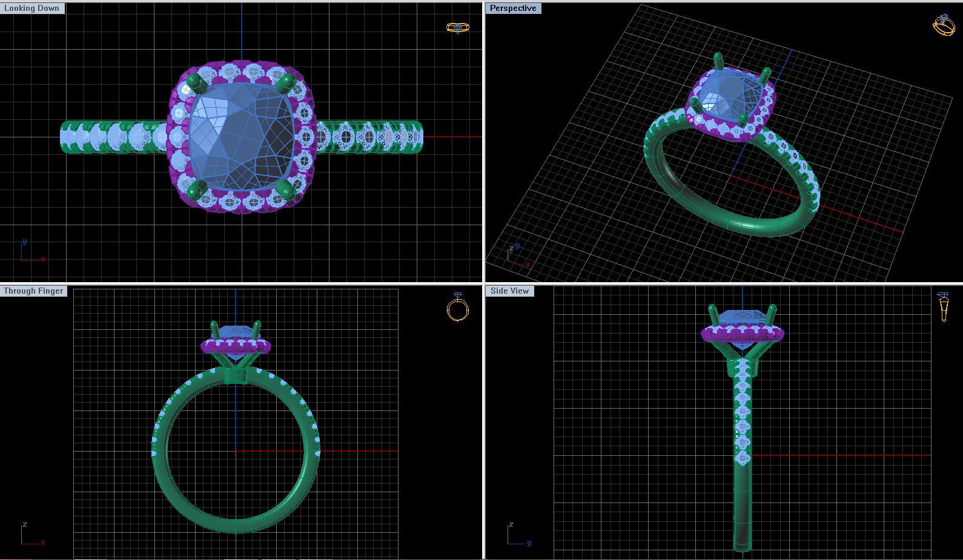This screenshot has width=963, height=560.
Task: Select the Through Finger viewport title
Action: click(x=33, y=291)
